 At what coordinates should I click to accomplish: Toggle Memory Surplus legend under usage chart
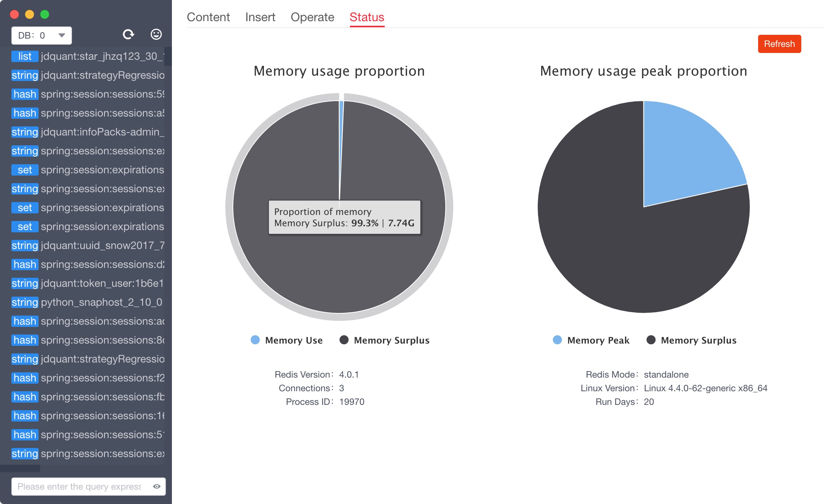point(385,340)
